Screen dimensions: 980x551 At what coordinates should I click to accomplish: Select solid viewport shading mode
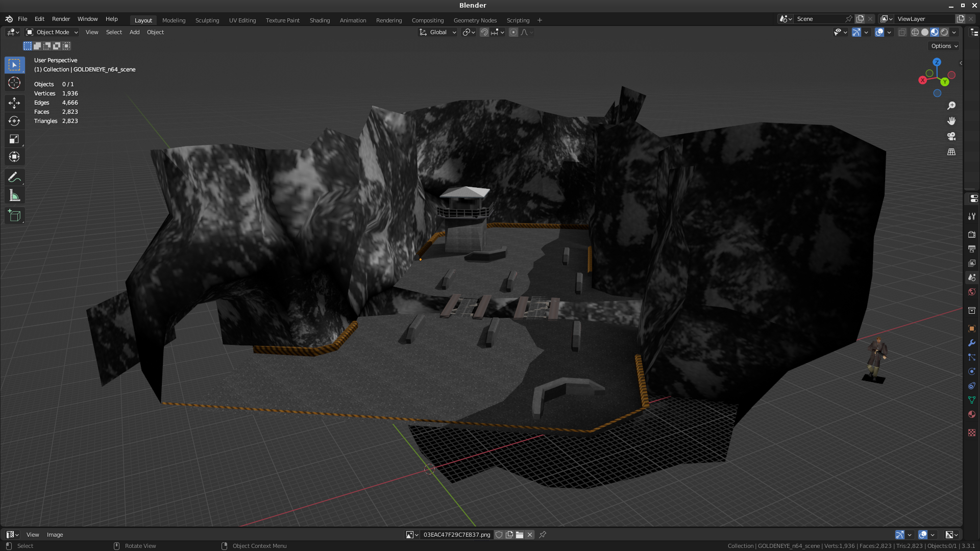point(925,32)
